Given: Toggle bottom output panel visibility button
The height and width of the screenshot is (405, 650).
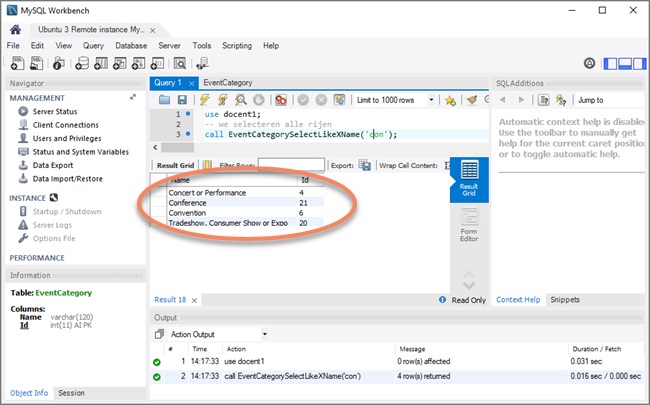Looking at the screenshot, I should point(625,63).
